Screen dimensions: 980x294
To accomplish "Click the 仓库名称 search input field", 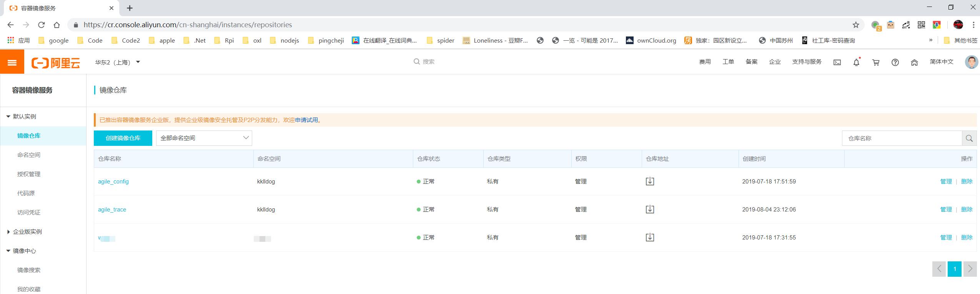I will coord(902,139).
